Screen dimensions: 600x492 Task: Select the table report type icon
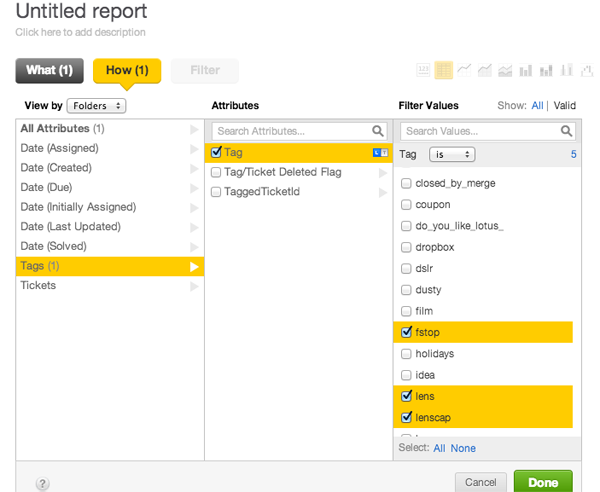[x=444, y=70]
